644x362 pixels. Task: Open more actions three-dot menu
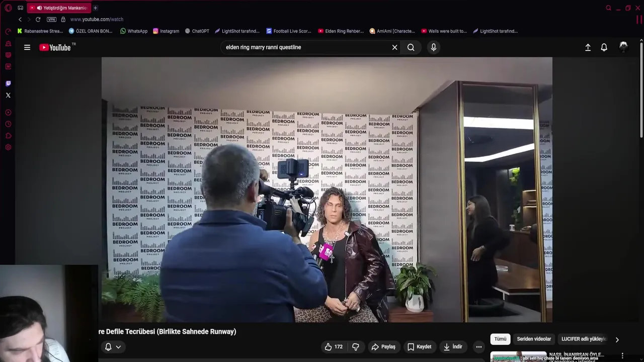coord(479,347)
